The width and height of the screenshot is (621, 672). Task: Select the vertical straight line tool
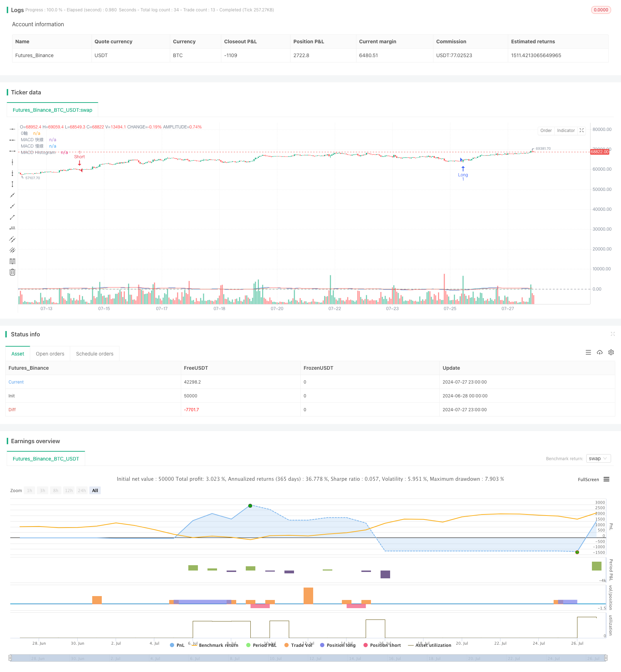[12, 162]
